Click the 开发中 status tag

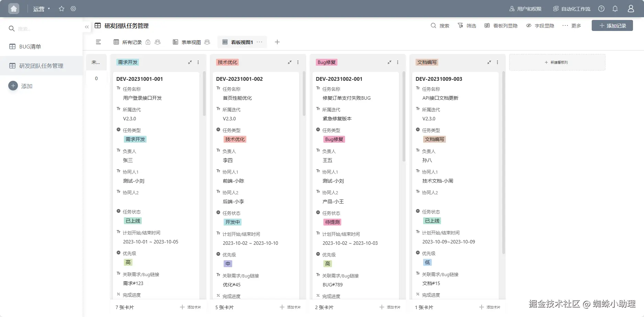pos(233,222)
